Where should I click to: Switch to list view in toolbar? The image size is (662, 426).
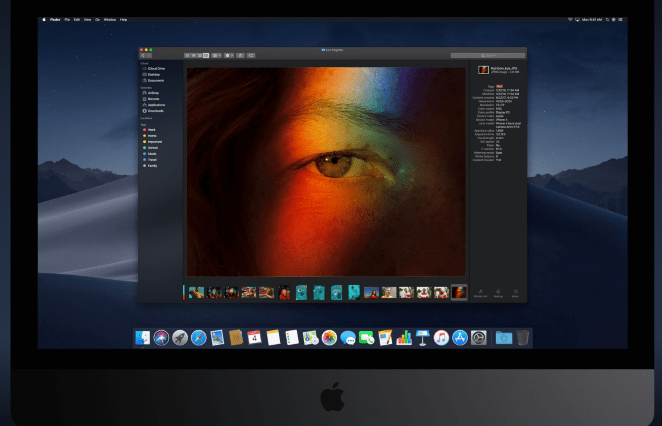coord(193,55)
